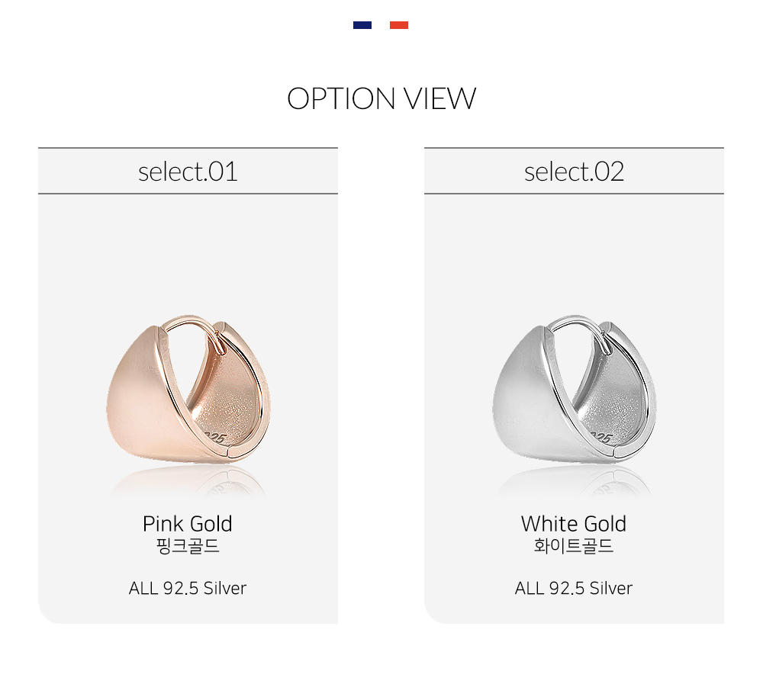Viewport: 763px width, 700px height.
Task: Click the 925 engraving on the silver earring
Action: point(600,436)
